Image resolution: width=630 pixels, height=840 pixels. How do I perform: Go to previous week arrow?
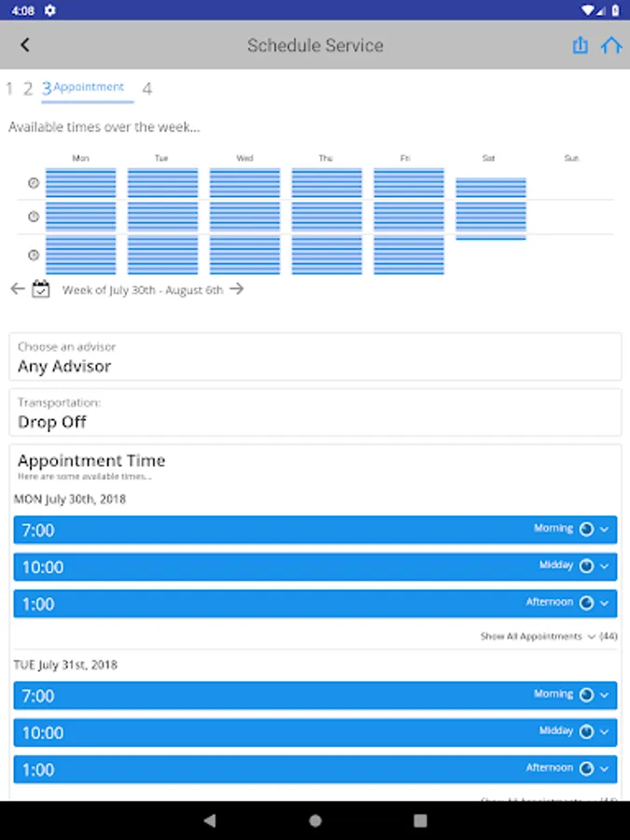coord(17,289)
